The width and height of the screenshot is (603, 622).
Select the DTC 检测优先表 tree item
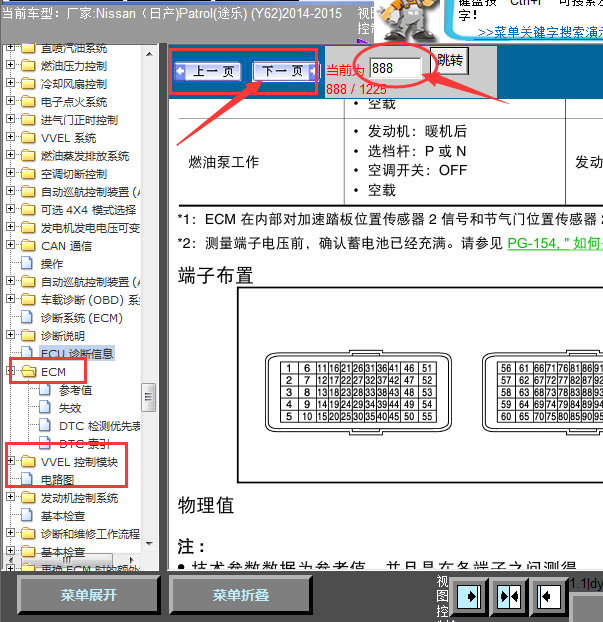click(99, 426)
